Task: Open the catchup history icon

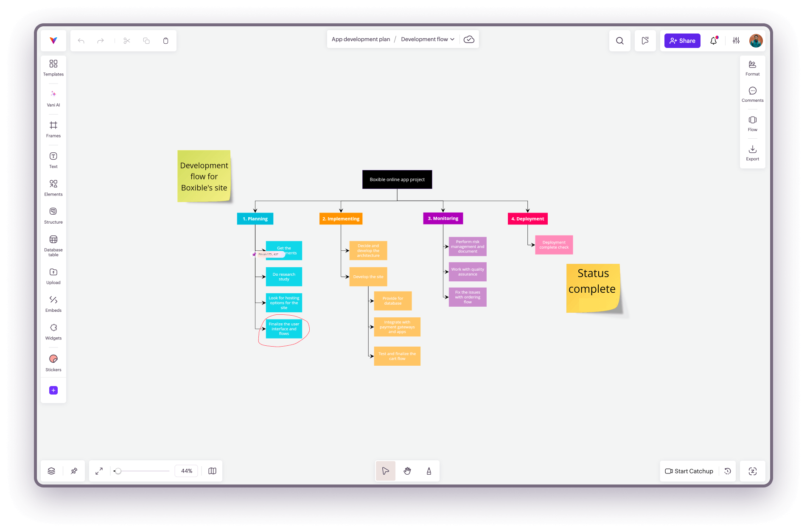Action: tap(728, 471)
